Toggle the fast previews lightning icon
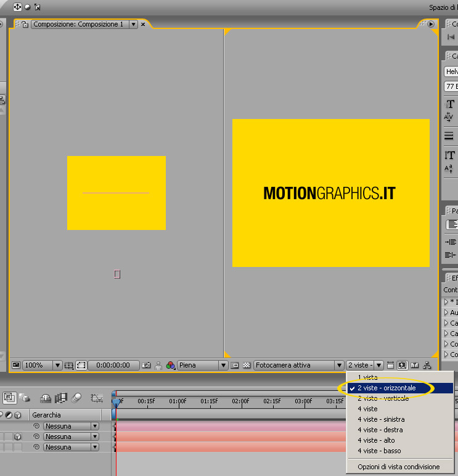This screenshot has height=476, width=458. (x=402, y=365)
